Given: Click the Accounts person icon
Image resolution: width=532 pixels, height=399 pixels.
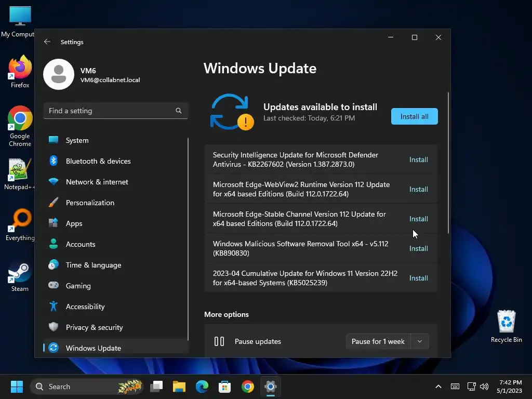Looking at the screenshot, I should point(54,244).
